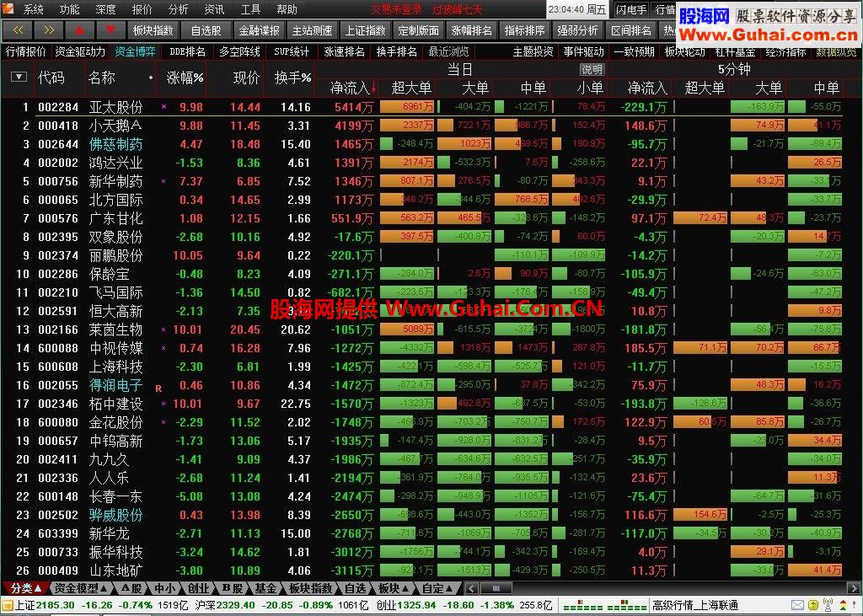Screen dimensions: 863x616
Task: Open the 深度 menu
Action: pos(105,9)
